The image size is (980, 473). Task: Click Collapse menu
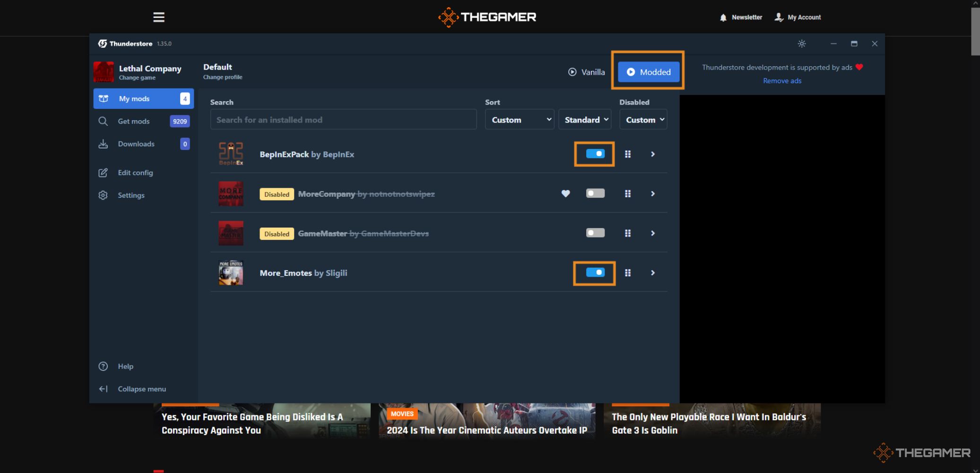coord(144,389)
